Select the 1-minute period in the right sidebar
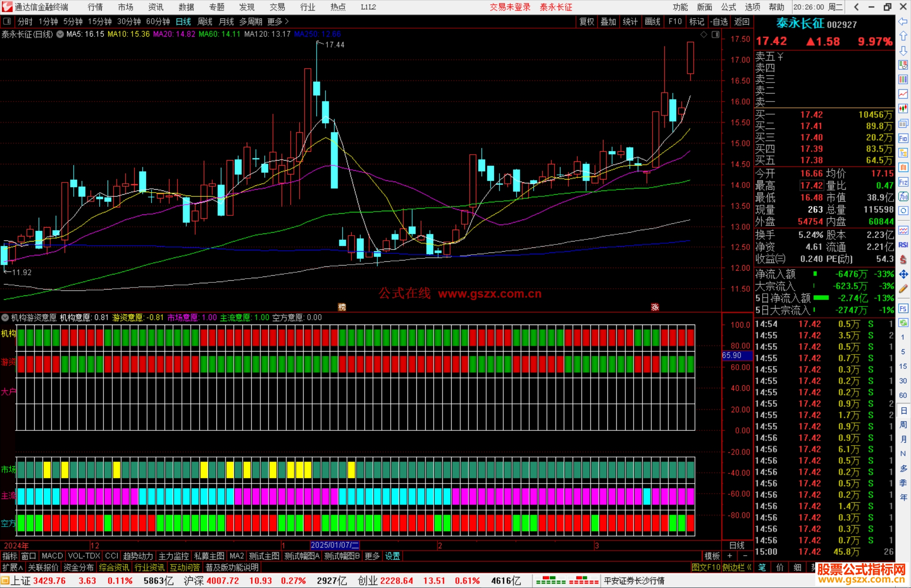 pos(903,337)
